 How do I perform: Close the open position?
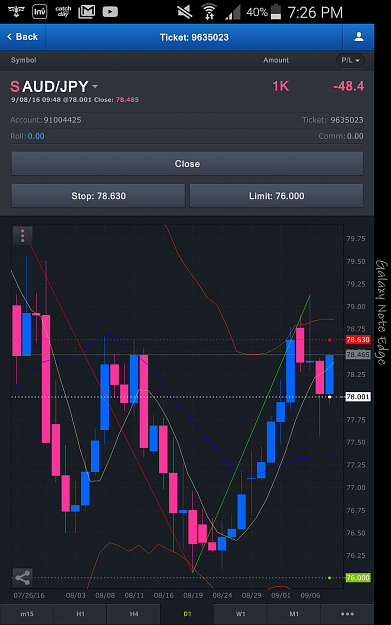[187, 163]
